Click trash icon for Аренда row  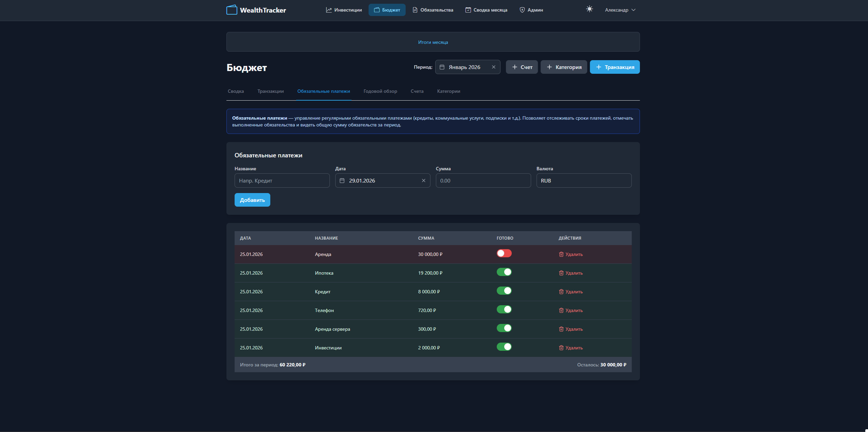pyautogui.click(x=561, y=254)
